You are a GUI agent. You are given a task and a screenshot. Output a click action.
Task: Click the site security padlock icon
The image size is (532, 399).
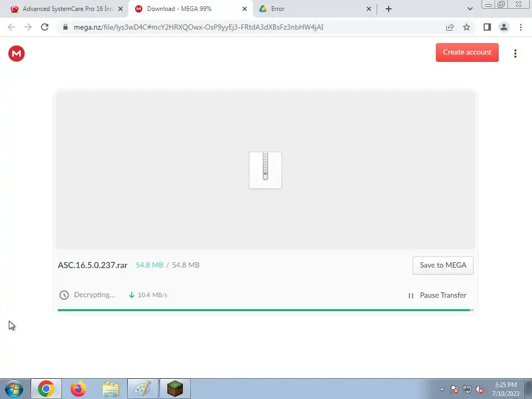pyautogui.click(x=65, y=27)
